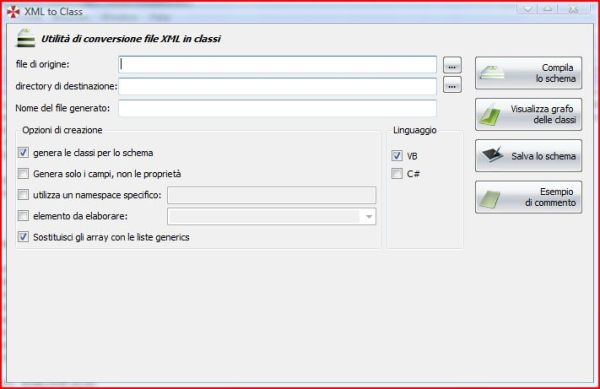This screenshot has height=389, width=600.
Task: Browse for the directory di destinazione
Action: coord(452,85)
